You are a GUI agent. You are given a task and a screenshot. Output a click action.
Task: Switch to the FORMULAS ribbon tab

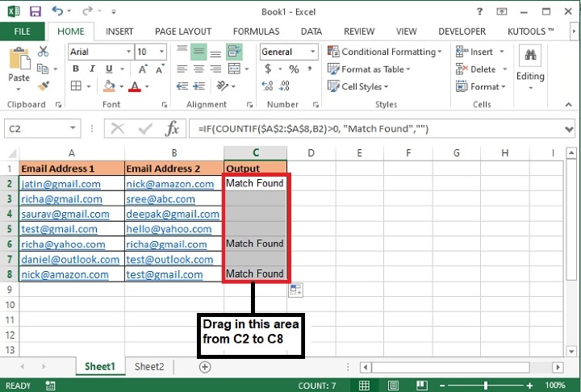pyautogui.click(x=256, y=31)
